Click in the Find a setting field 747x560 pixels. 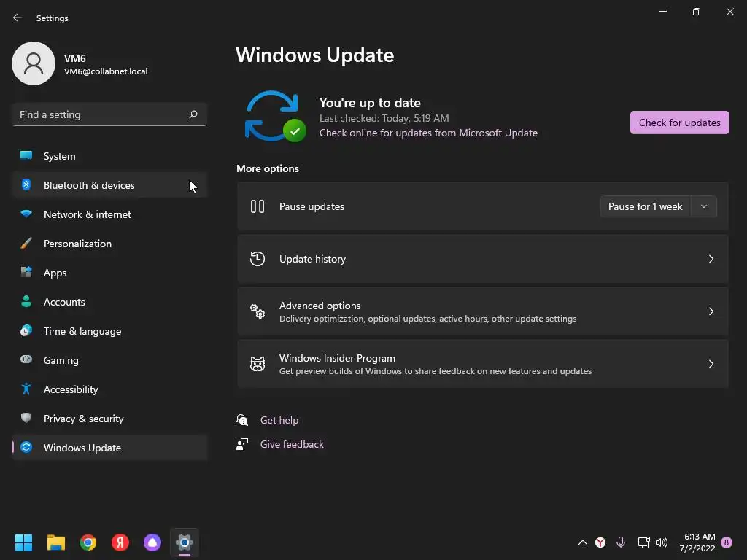coord(109,114)
